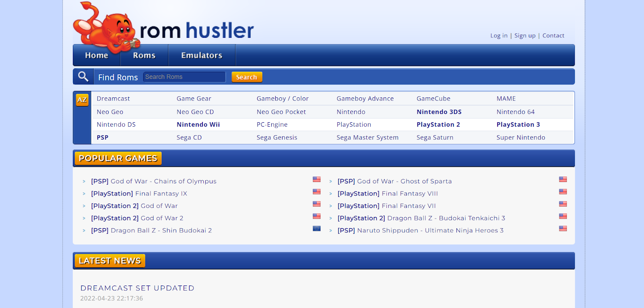Image resolution: width=644 pixels, height=308 pixels.
Task: Click US flag beside Ninja Heroes 3
Action: pos(563,228)
